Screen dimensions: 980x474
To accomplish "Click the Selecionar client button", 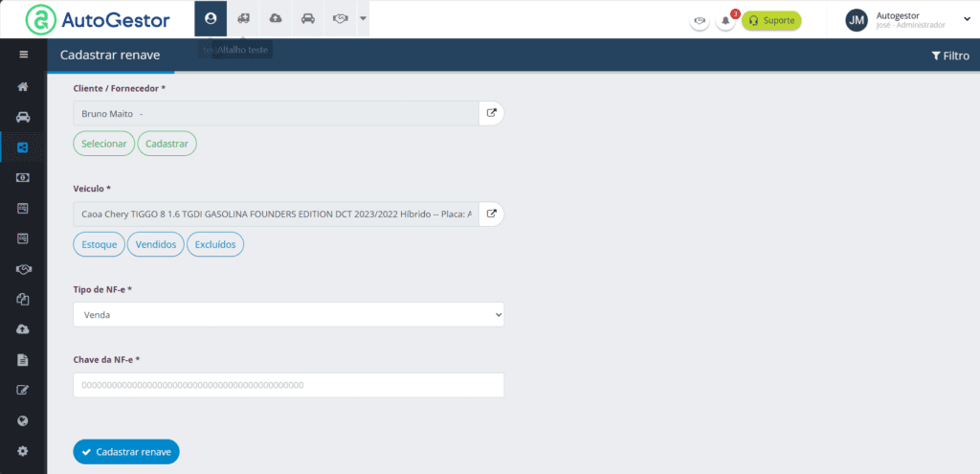I will [103, 144].
